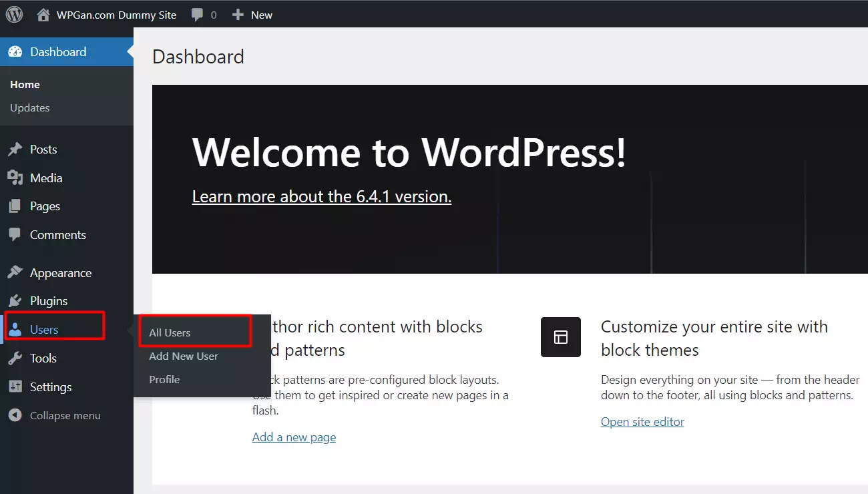This screenshot has width=868, height=494.
Task: Click the Collapse menu arrow icon
Action: coord(15,415)
